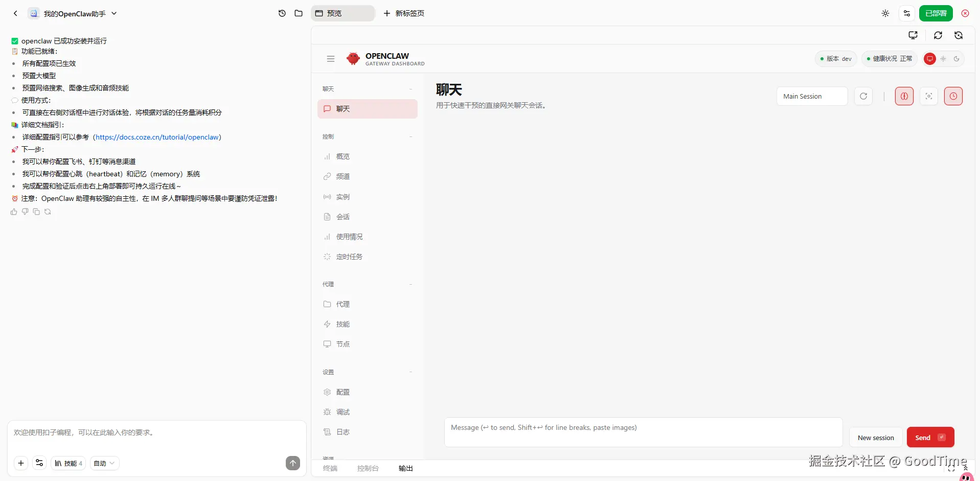Go back with the left arrow
The width and height of the screenshot is (980, 481).
coord(15,13)
